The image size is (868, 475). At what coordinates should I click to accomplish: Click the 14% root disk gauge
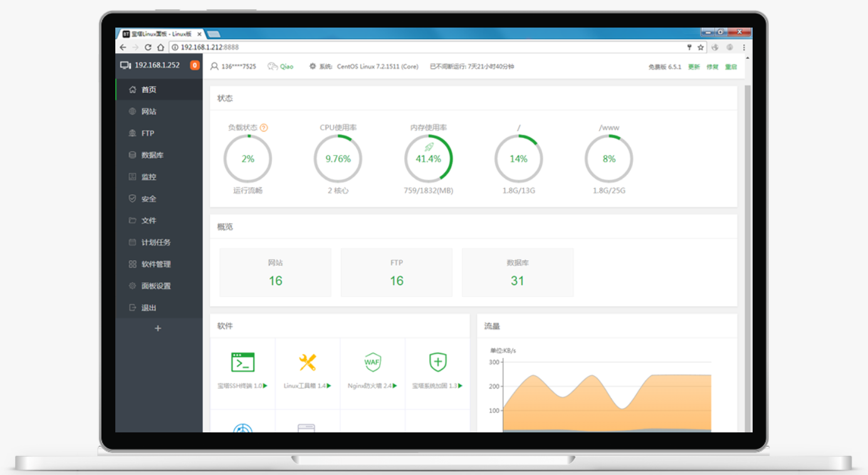click(519, 159)
